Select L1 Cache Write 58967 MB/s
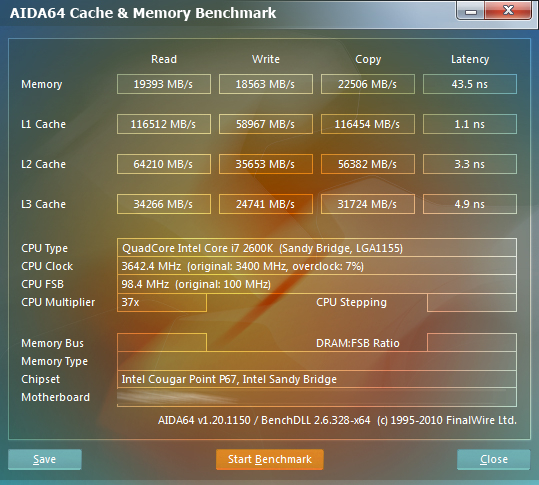 [266, 124]
